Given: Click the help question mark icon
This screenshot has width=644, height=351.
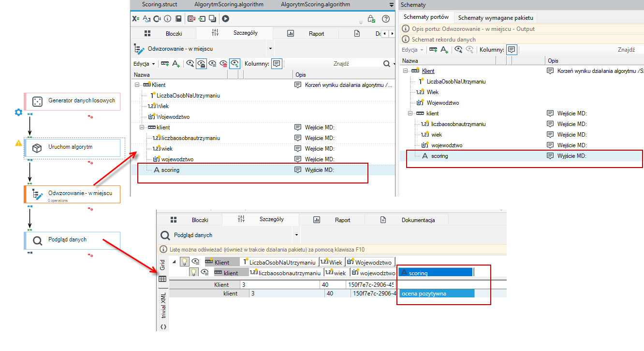Looking at the screenshot, I should point(386,19).
